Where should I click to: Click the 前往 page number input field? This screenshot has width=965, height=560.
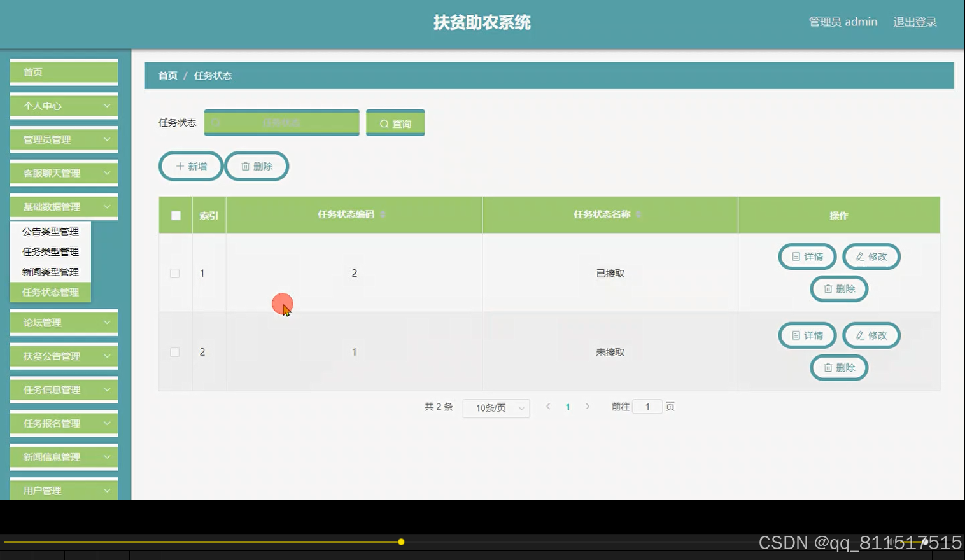click(647, 407)
